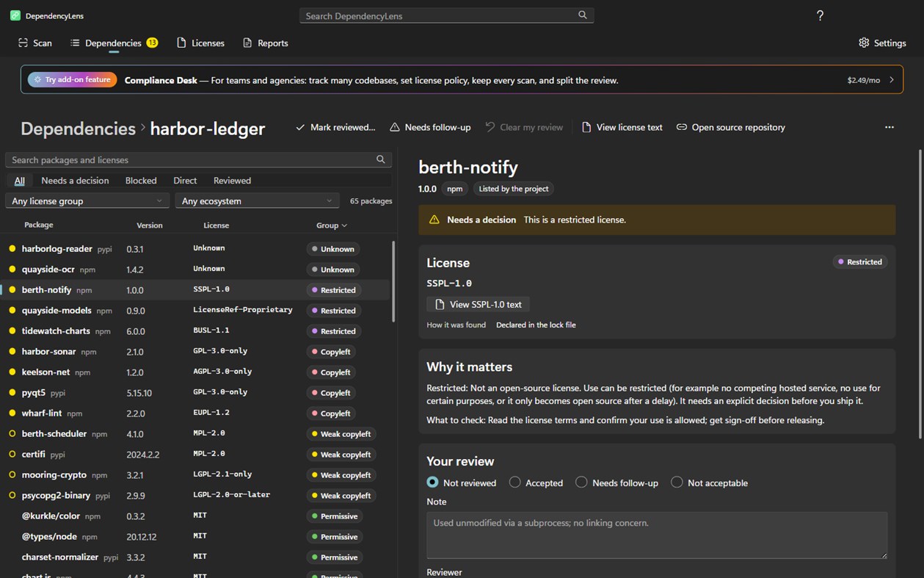Click the Reports page icon
The image size is (924, 578).
coord(247,43)
